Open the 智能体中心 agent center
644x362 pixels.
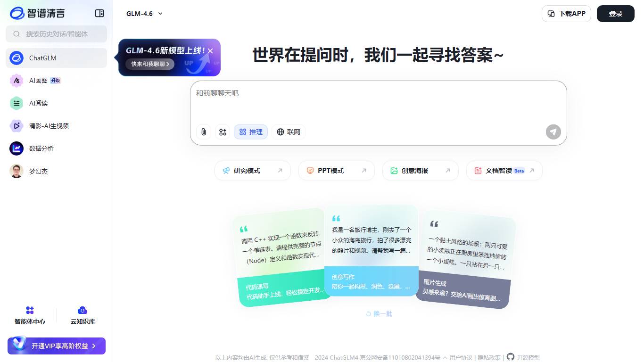[30, 315]
